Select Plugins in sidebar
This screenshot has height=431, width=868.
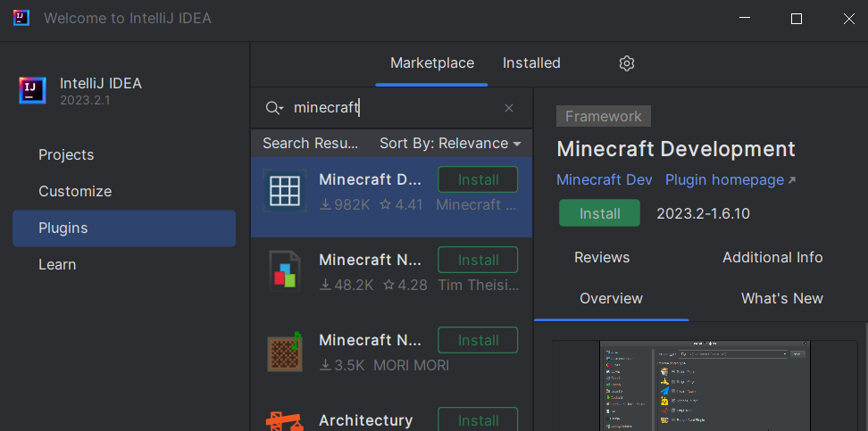124,228
